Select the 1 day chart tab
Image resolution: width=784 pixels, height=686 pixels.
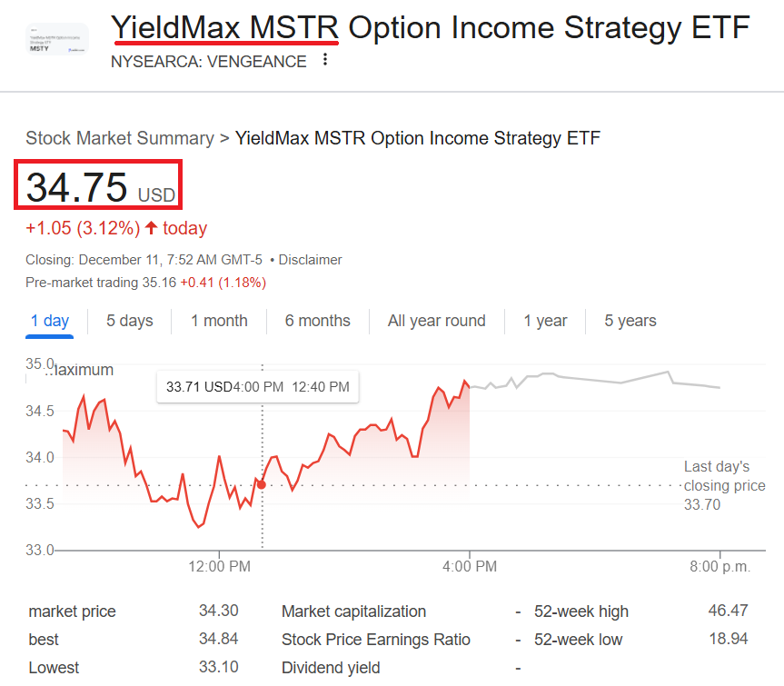pos(50,321)
